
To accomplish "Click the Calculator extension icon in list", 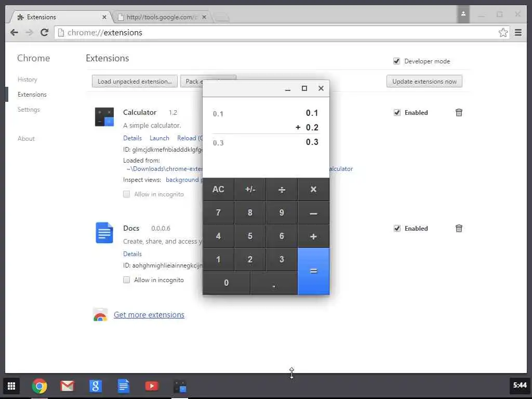I will pos(104,117).
